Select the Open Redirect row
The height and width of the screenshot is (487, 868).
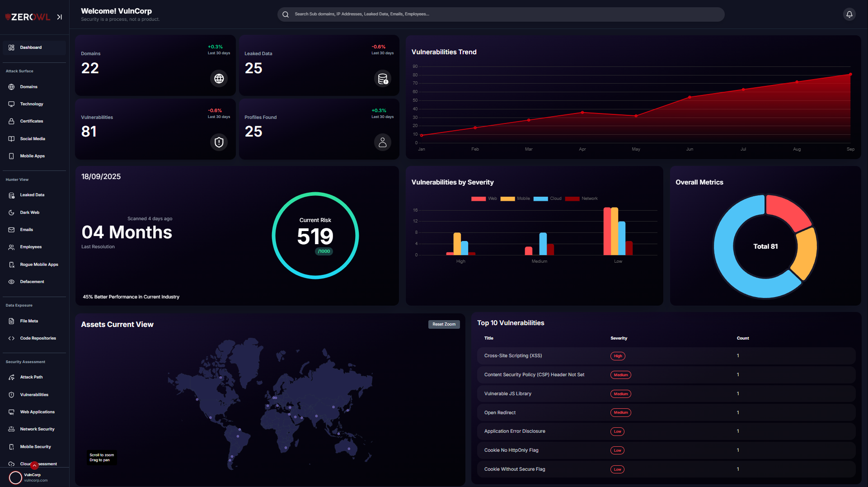[x=666, y=412]
